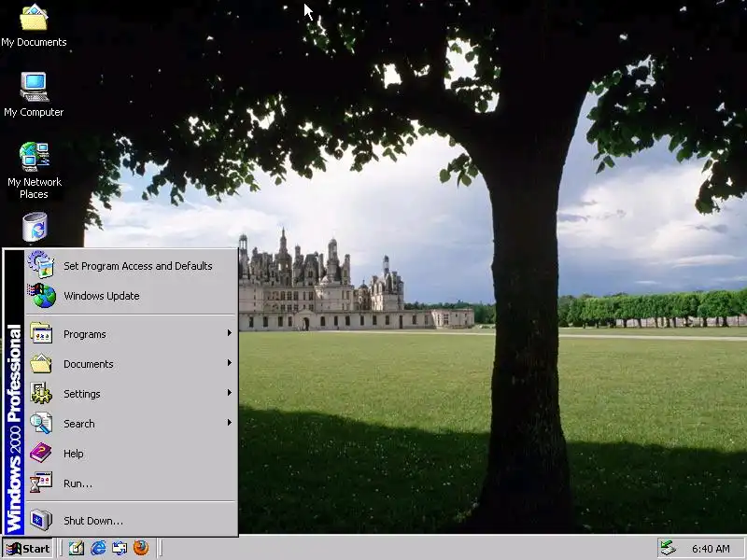Open the Programs menu item label

click(85, 334)
